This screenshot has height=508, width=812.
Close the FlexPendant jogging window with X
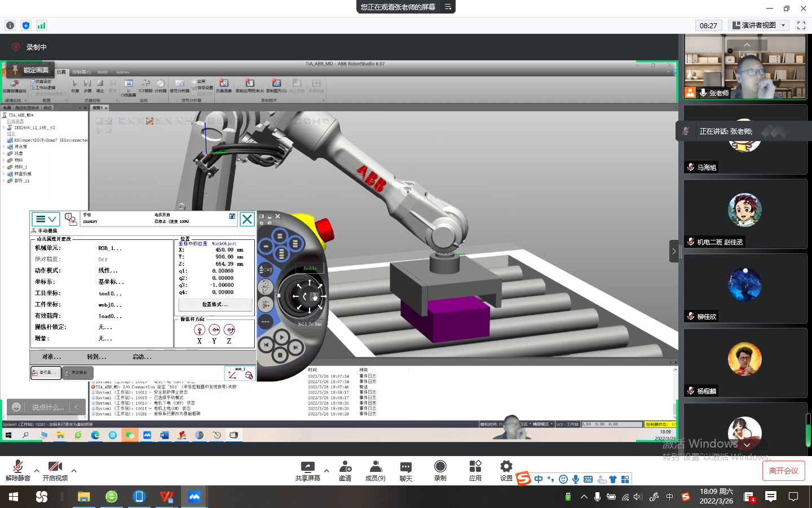(247, 219)
